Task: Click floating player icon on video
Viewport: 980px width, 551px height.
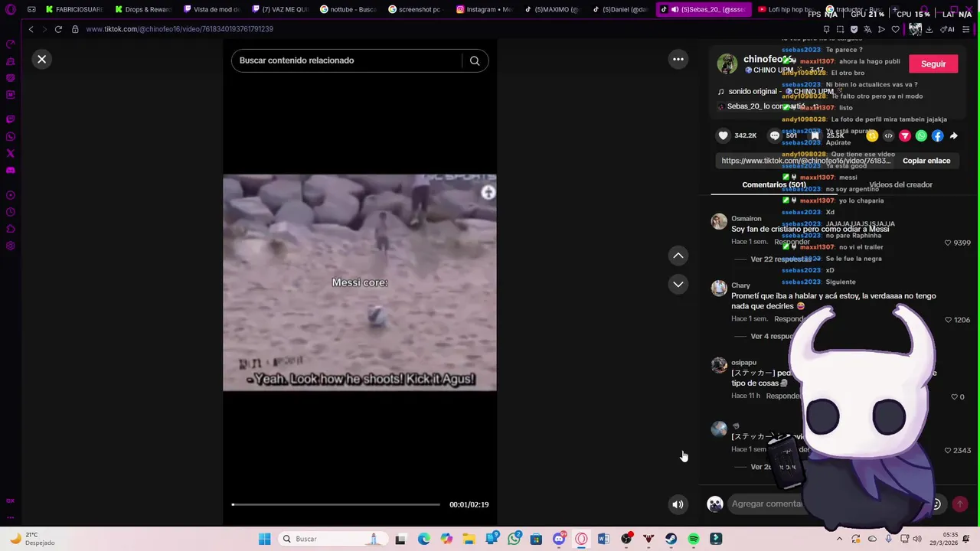Action: (x=488, y=193)
